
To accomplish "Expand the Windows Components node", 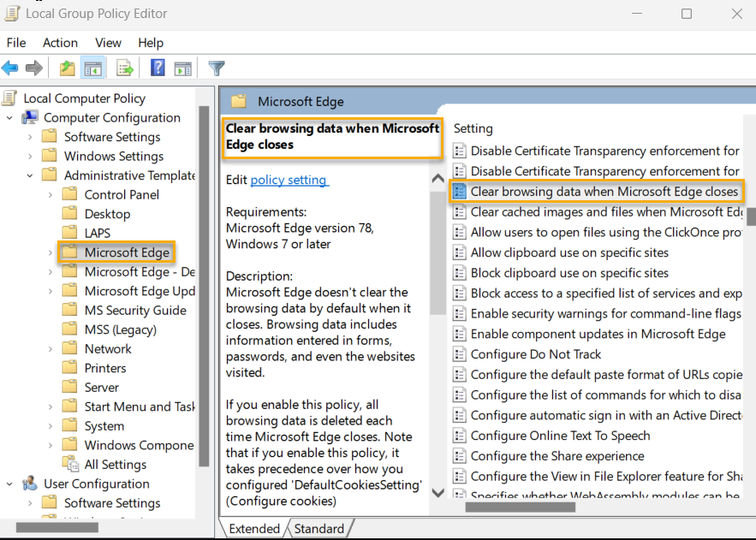I will [51, 445].
